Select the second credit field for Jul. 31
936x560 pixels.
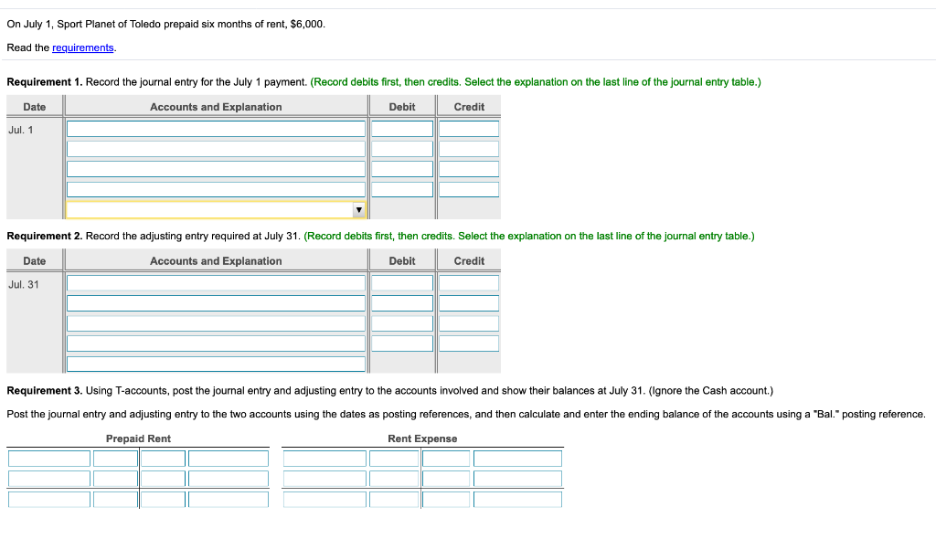click(469, 303)
